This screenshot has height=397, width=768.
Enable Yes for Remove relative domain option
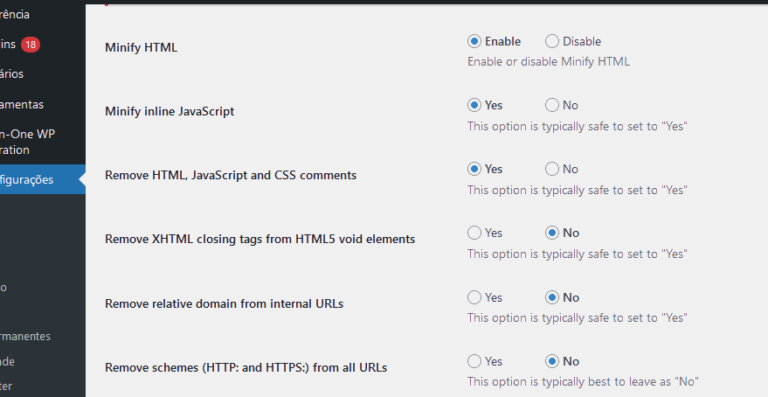click(474, 297)
